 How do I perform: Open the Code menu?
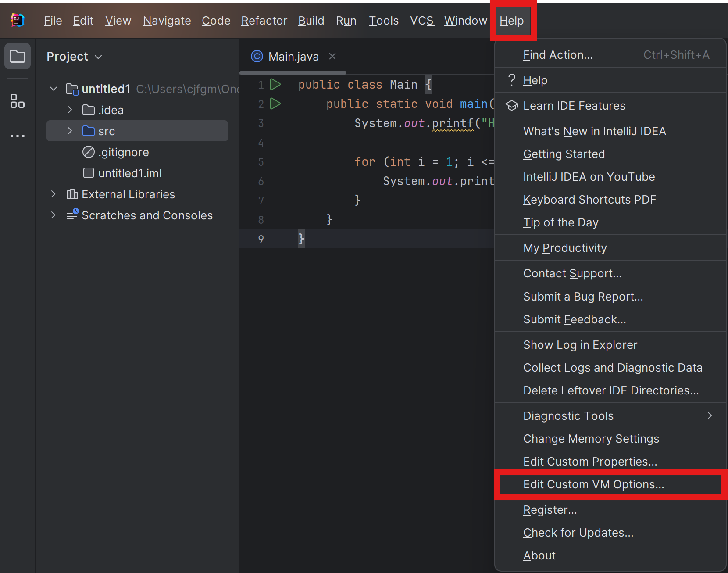pyautogui.click(x=216, y=21)
